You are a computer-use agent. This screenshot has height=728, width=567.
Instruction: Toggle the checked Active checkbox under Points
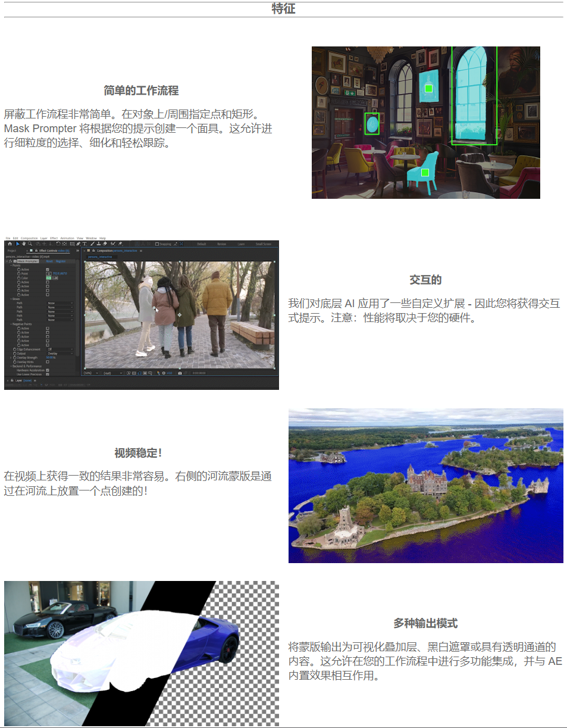(48, 270)
